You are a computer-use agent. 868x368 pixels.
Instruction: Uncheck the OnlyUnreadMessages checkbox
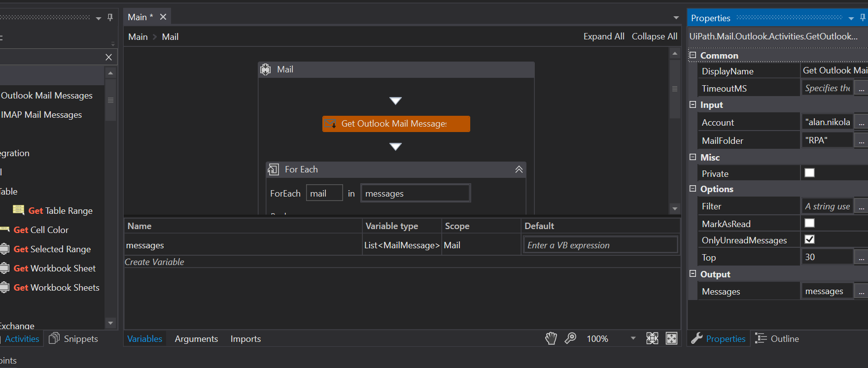(x=809, y=239)
